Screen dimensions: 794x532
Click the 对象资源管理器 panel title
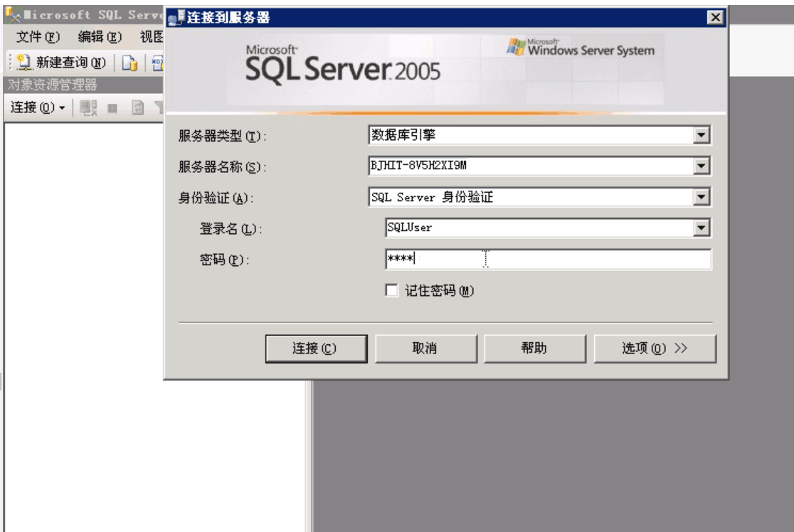coord(53,85)
